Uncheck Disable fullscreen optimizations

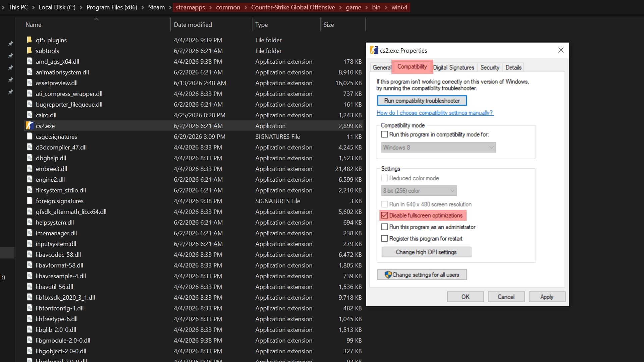coord(384,216)
